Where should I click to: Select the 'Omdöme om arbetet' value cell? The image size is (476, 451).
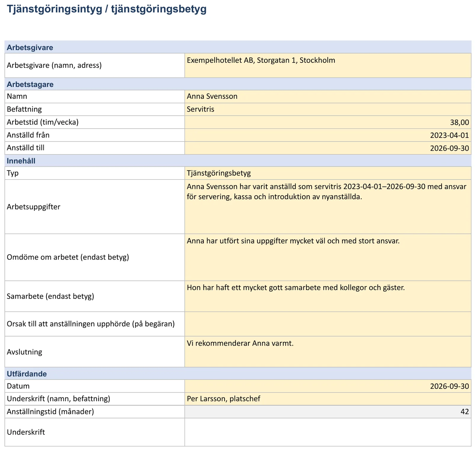tap(328, 257)
